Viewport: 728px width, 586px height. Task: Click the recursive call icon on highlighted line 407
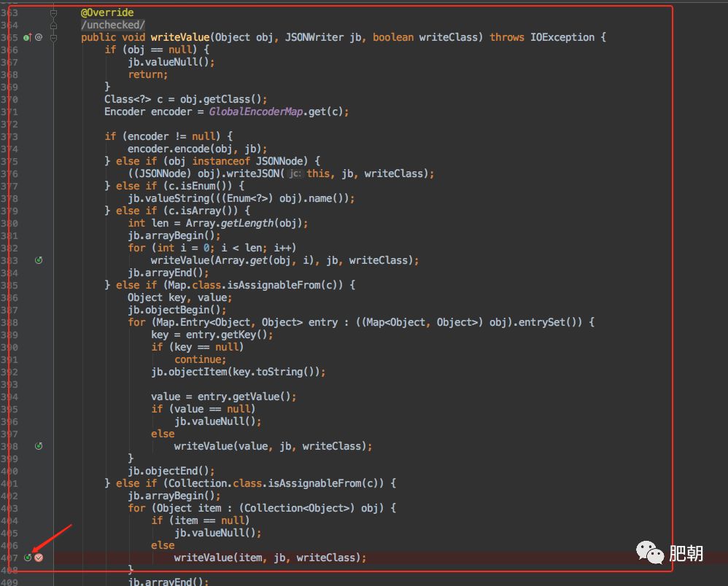click(x=28, y=557)
